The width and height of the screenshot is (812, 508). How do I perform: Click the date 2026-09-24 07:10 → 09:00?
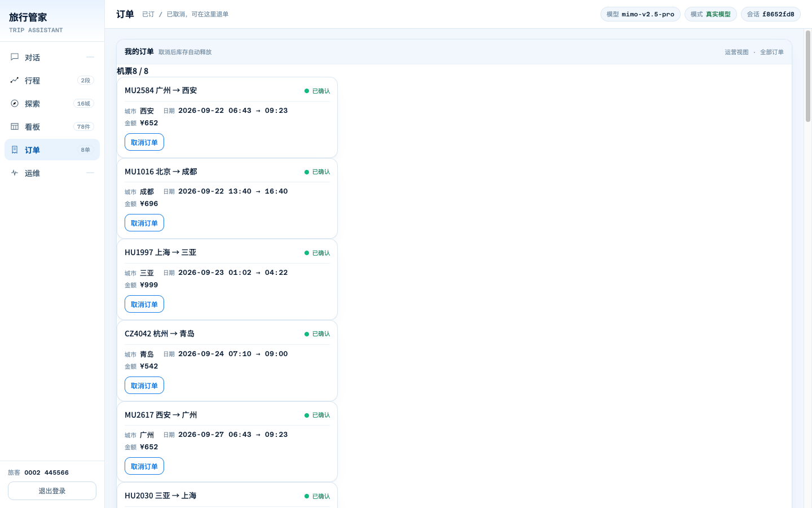pyautogui.click(x=233, y=354)
